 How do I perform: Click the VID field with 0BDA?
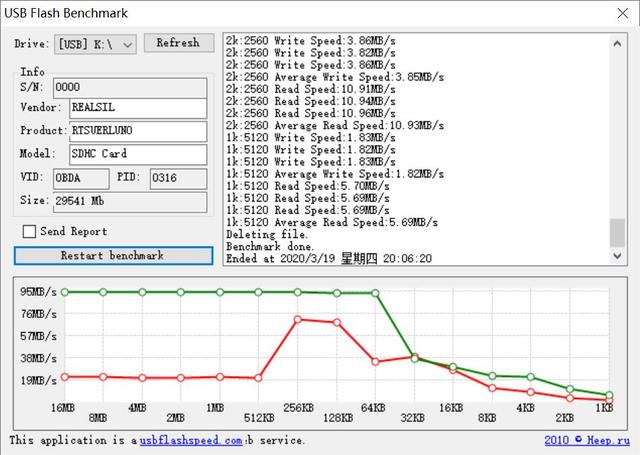[81, 178]
